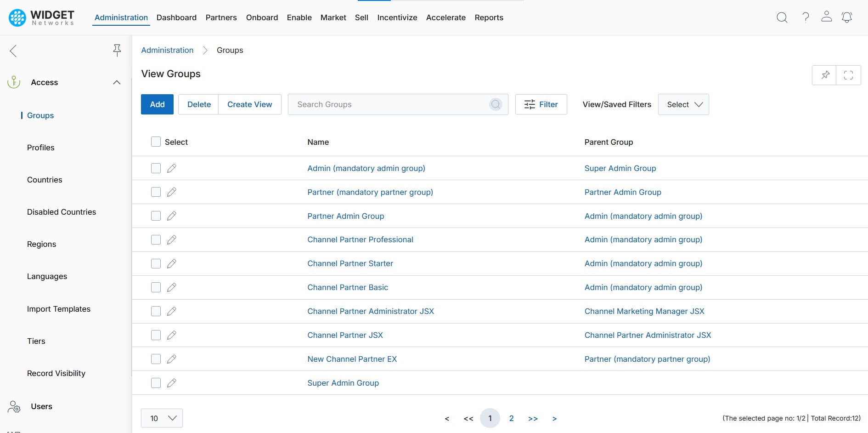The width and height of the screenshot is (868, 433).
Task: Edit the Channel Partner Starter group pencil icon
Action: tap(172, 264)
